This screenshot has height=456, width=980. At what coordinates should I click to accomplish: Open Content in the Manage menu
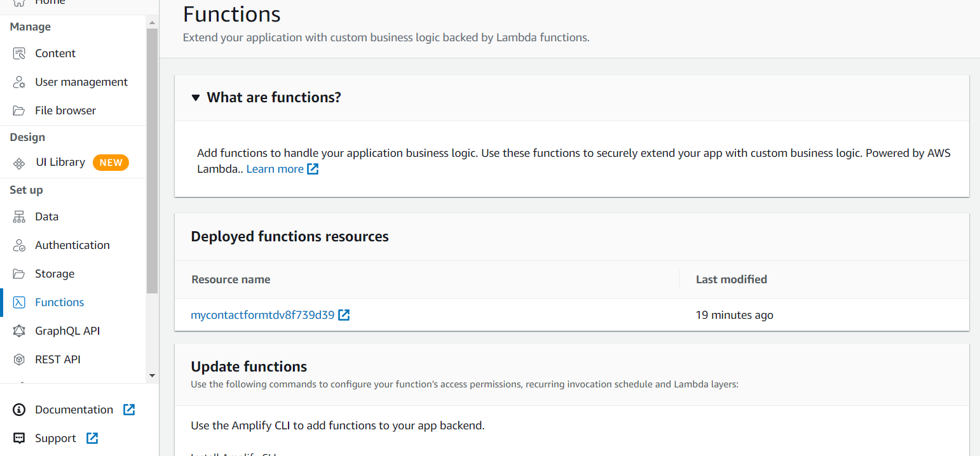(55, 53)
